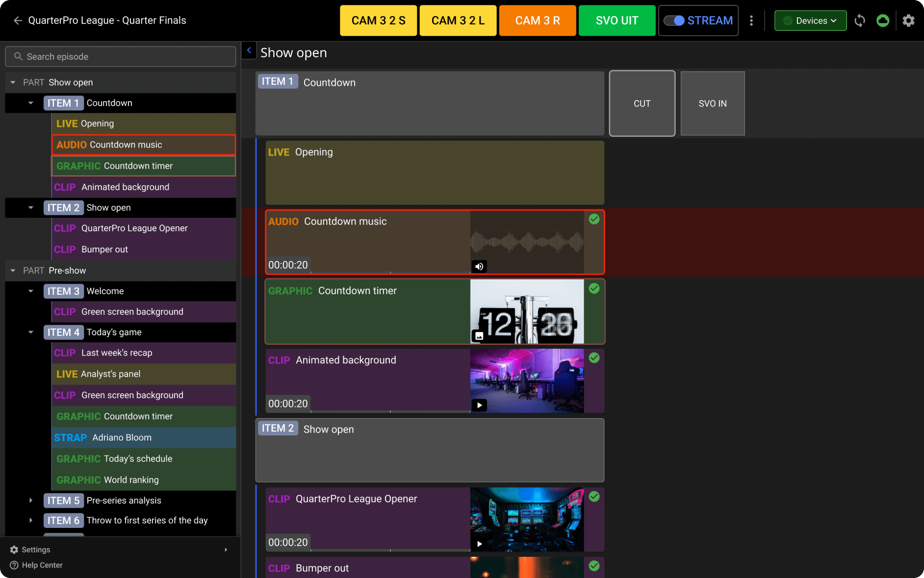Click green checkmark on QuarterPro League Opener
924x578 pixels.
tap(594, 497)
